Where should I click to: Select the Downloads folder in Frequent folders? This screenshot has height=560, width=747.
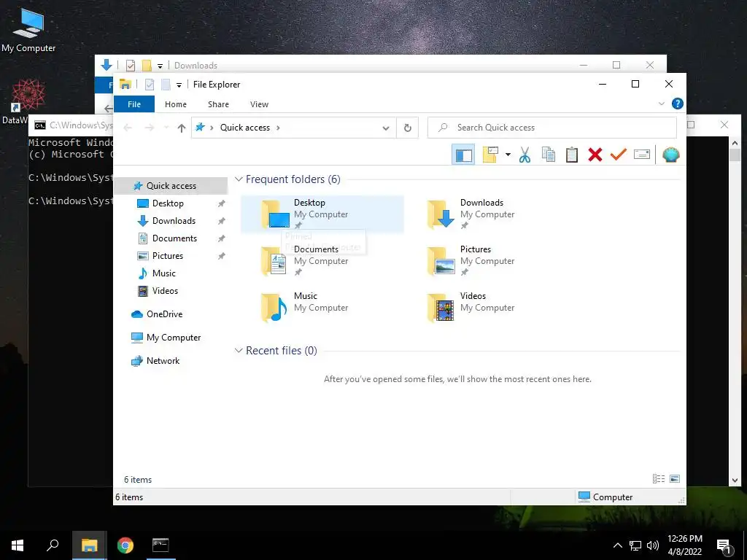tap(488, 214)
